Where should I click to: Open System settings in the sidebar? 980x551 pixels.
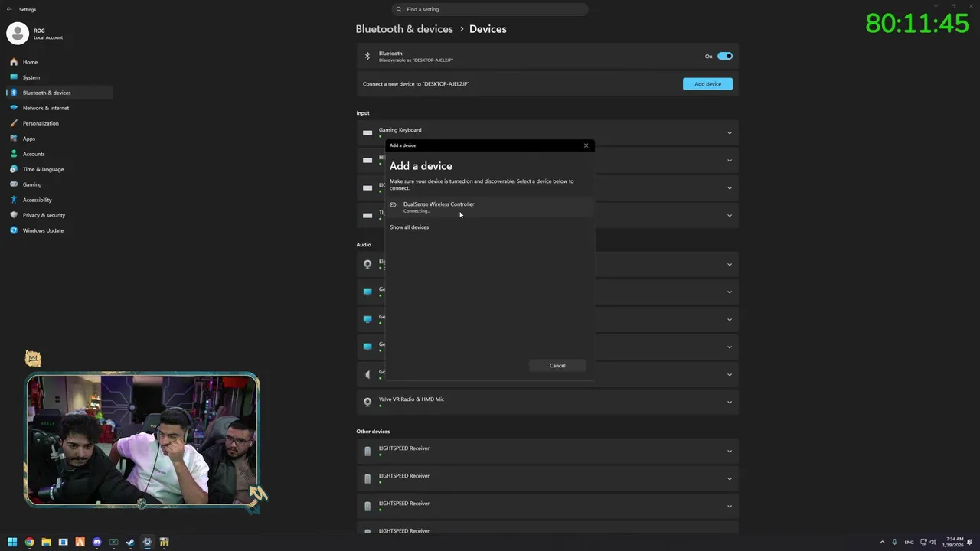point(31,77)
